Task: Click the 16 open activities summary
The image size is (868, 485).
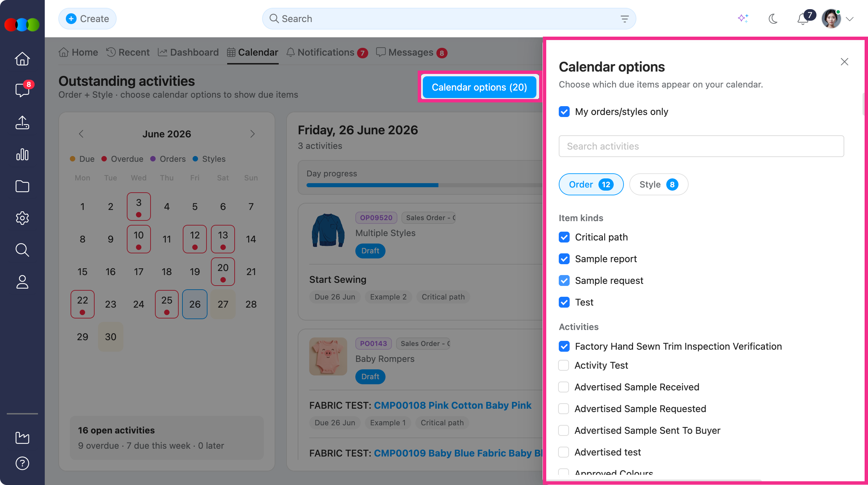Action: tap(166, 438)
